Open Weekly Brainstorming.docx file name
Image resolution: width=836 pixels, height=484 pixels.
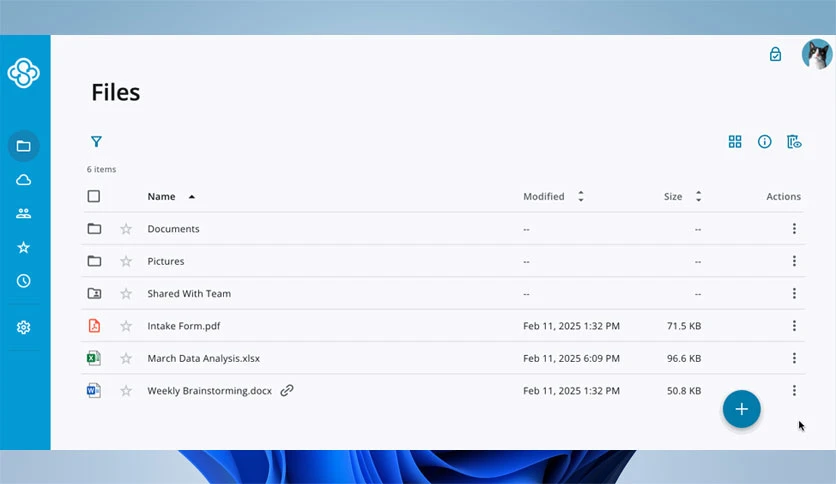(210, 391)
